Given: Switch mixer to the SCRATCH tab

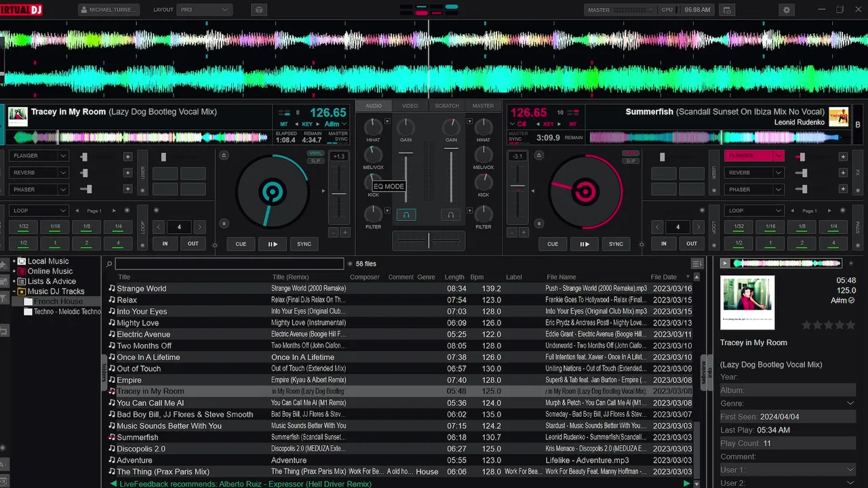Looking at the screenshot, I should [x=447, y=106].
